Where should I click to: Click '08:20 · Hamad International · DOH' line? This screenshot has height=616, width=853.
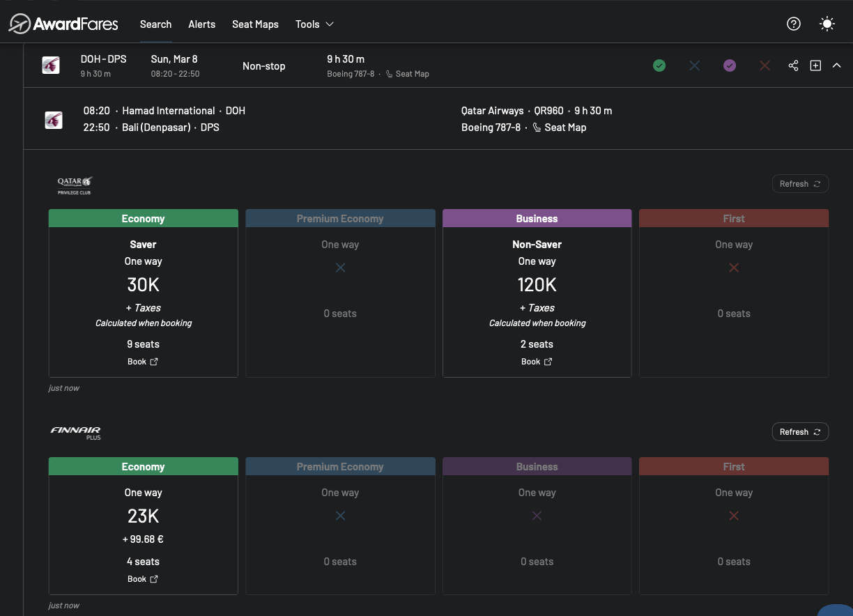[164, 111]
